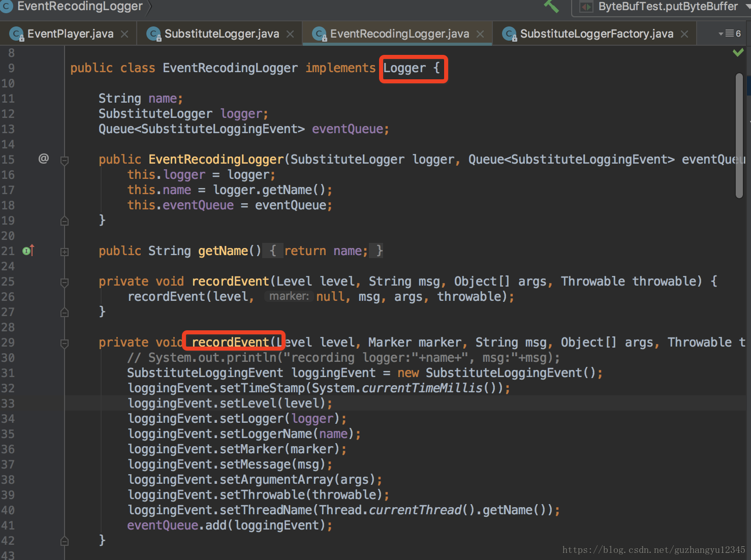
Task: Click the implements-method gutter icon on line 21
Action: [x=28, y=251]
